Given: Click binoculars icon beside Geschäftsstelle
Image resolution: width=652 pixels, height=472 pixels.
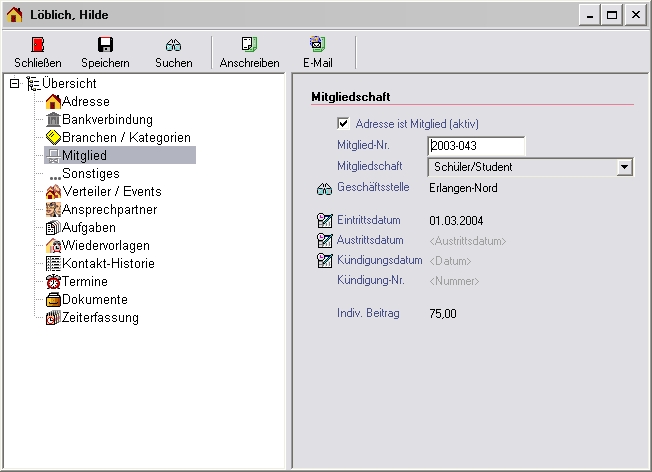Looking at the screenshot, I should (x=324, y=188).
